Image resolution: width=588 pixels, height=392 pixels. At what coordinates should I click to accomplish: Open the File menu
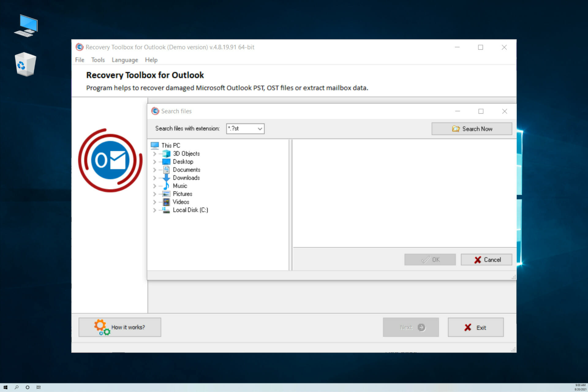80,60
